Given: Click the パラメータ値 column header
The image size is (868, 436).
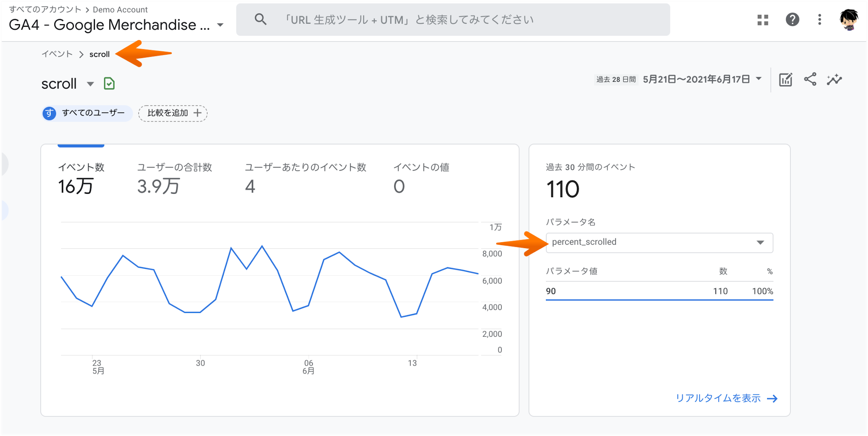Looking at the screenshot, I should pos(571,271).
